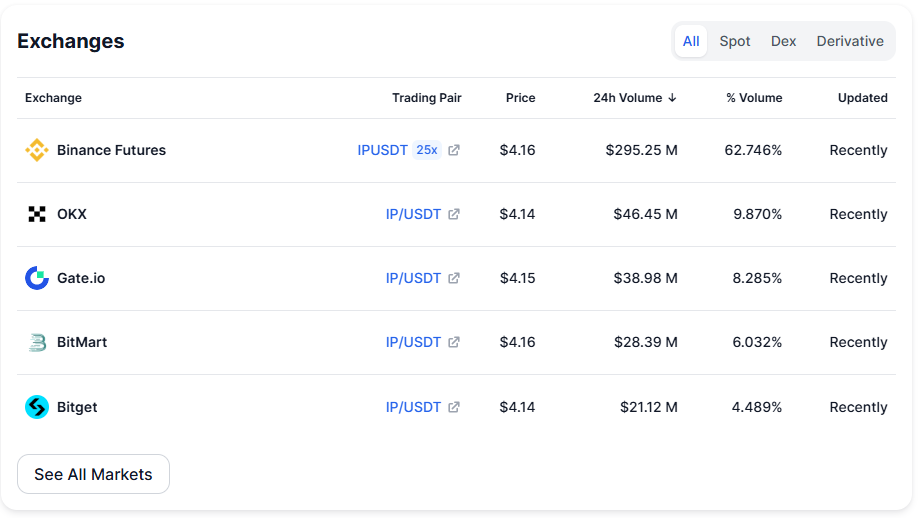Click the OKX exchange name

[72, 214]
